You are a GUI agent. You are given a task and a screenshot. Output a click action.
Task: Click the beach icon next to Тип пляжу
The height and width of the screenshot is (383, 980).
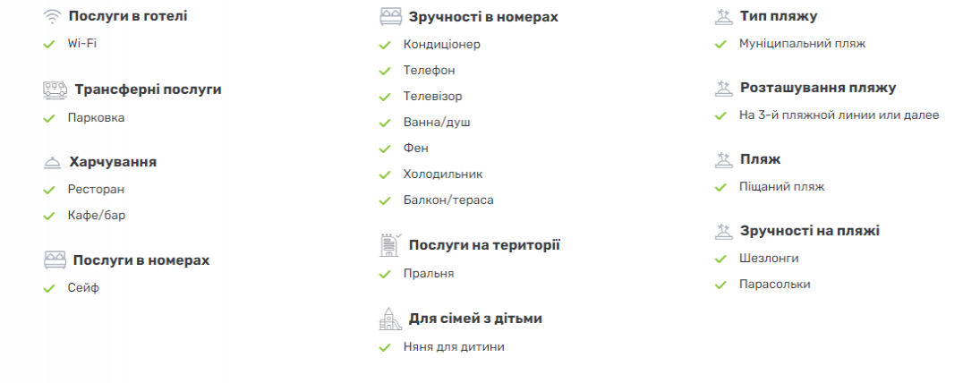click(723, 17)
